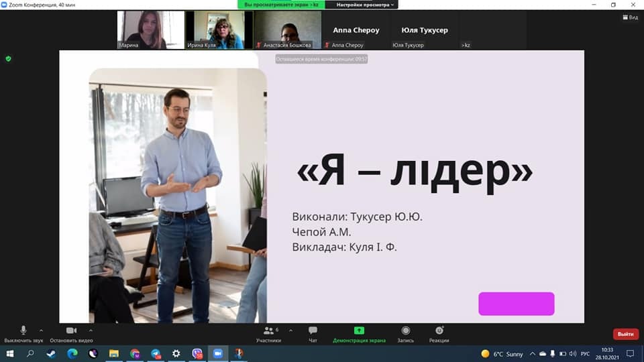Select Ирина Куля's video thumbnail
644x362 pixels.
coord(219,29)
